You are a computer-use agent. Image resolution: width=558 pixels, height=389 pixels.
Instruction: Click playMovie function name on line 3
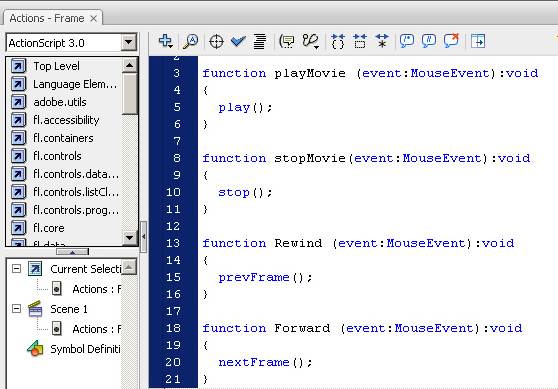310,73
